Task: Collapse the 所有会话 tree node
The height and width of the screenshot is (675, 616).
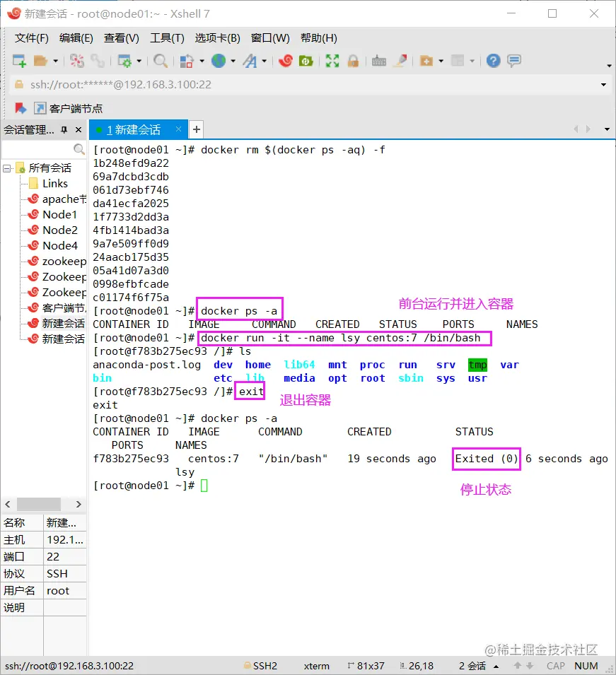Action: point(7,168)
